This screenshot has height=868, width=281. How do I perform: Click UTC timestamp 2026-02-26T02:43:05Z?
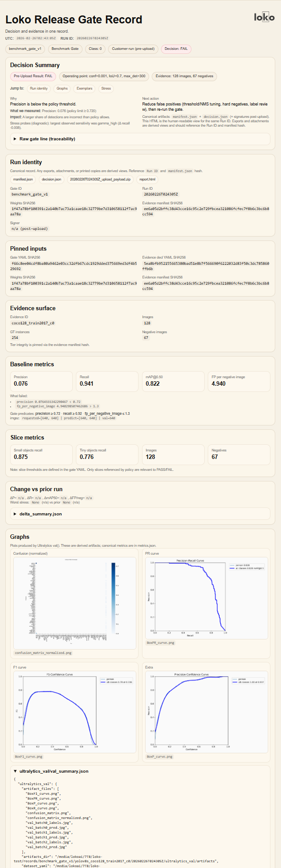coord(37,38)
